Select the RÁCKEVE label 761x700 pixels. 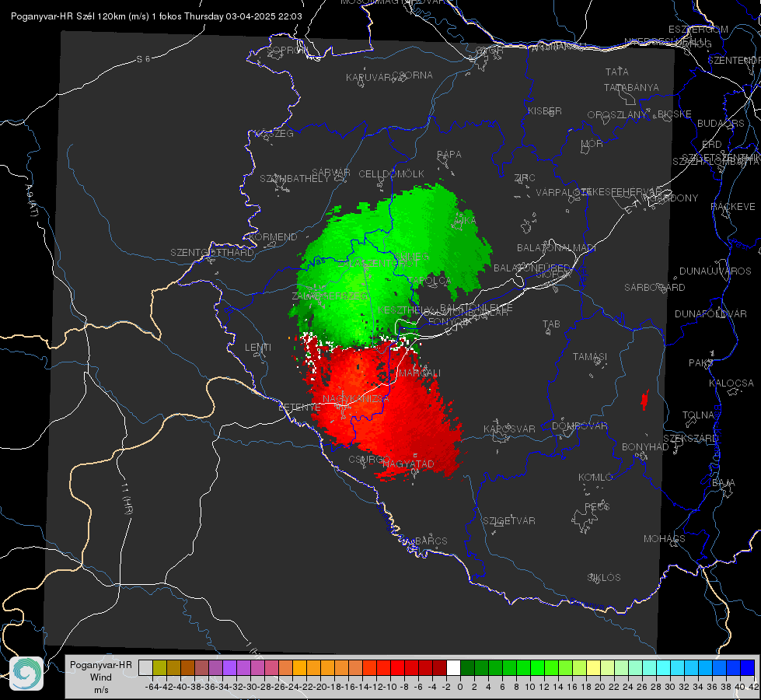tap(733, 207)
